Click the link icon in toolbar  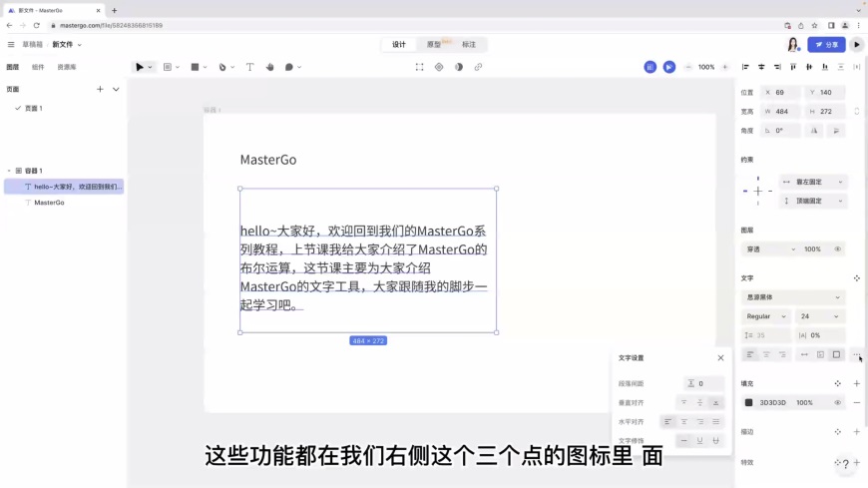(478, 67)
